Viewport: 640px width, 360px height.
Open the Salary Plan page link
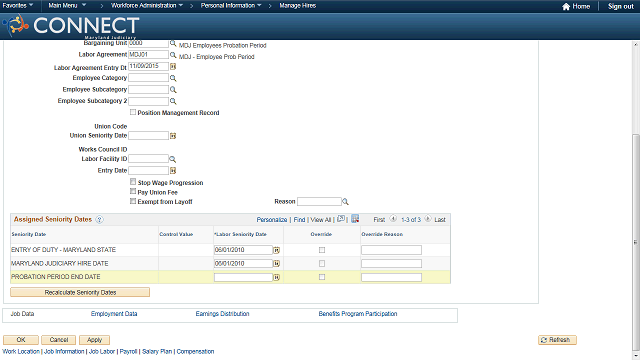[x=157, y=351]
